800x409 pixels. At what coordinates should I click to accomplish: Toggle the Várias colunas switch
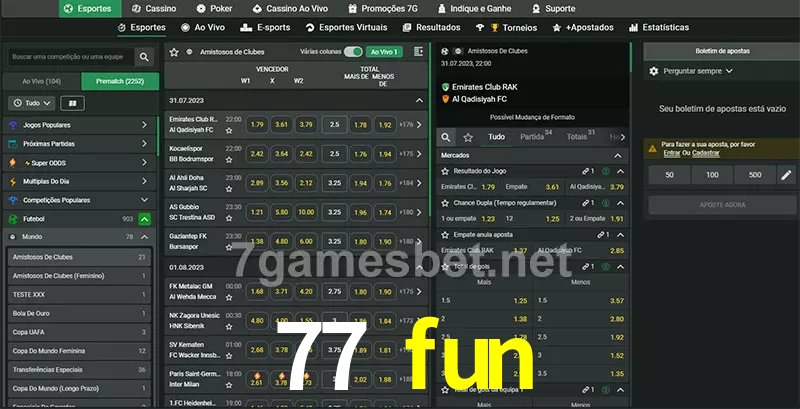coord(352,51)
